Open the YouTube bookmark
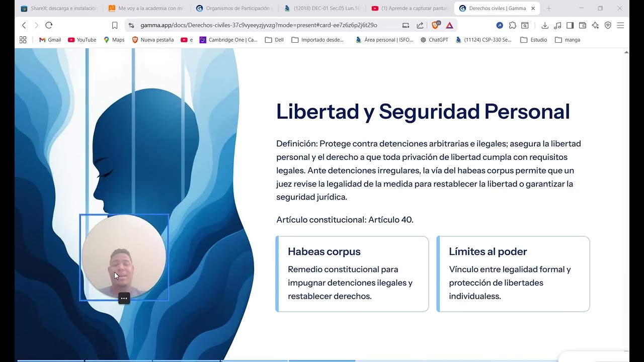This screenshot has width=644, height=362. (x=82, y=40)
